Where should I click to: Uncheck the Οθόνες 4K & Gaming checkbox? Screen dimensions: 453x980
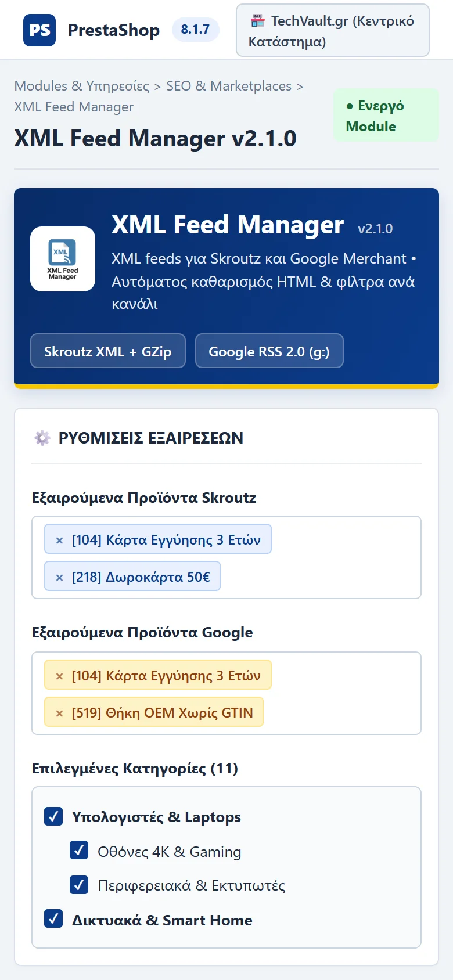click(x=79, y=850)
